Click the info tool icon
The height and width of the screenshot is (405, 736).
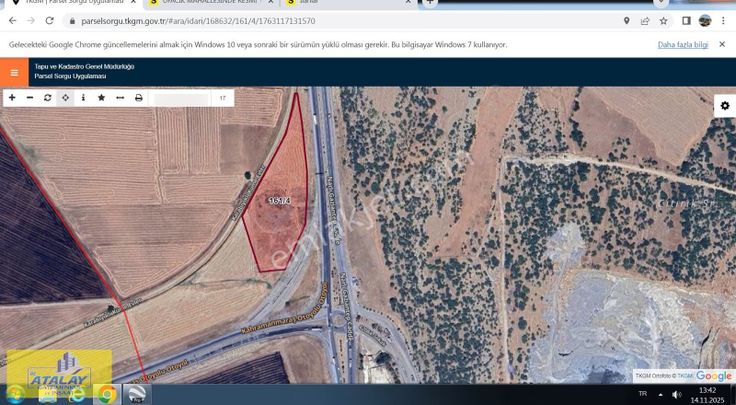click(x=83, y=98)
